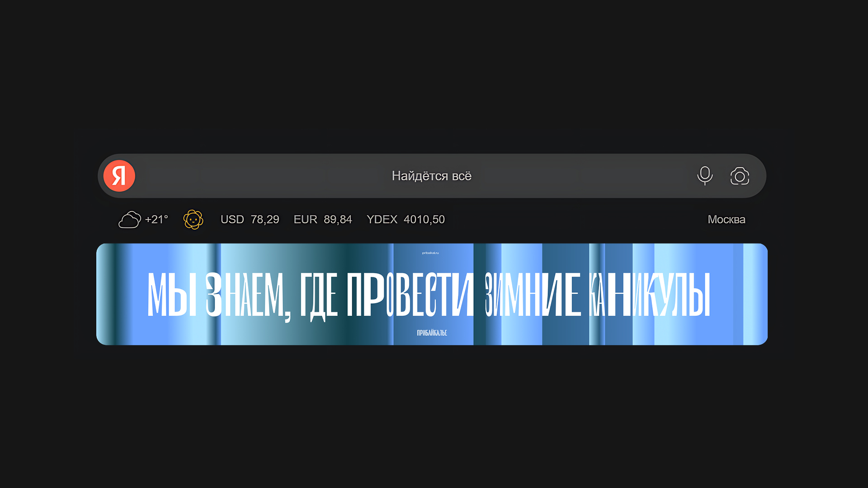Image resolution: width=868 pixels, height=488 pixels.
Task: Click the YDEX ticker label
Action: (382, 220)
